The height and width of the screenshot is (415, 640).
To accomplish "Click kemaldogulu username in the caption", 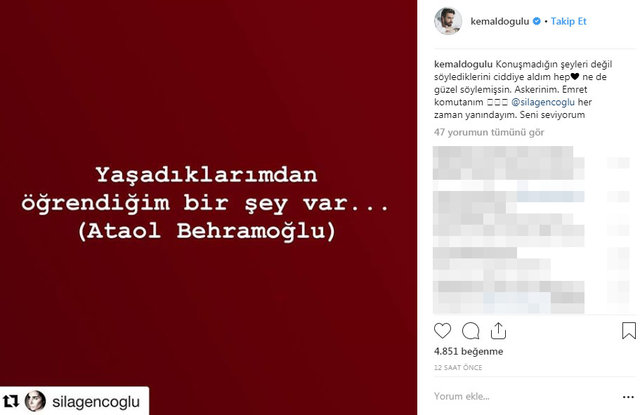I will point(463,64).
